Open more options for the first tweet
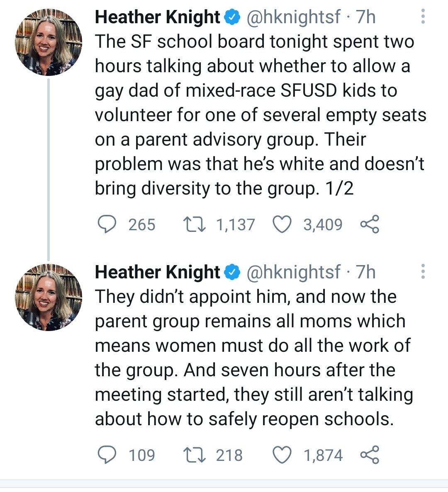 423,17
